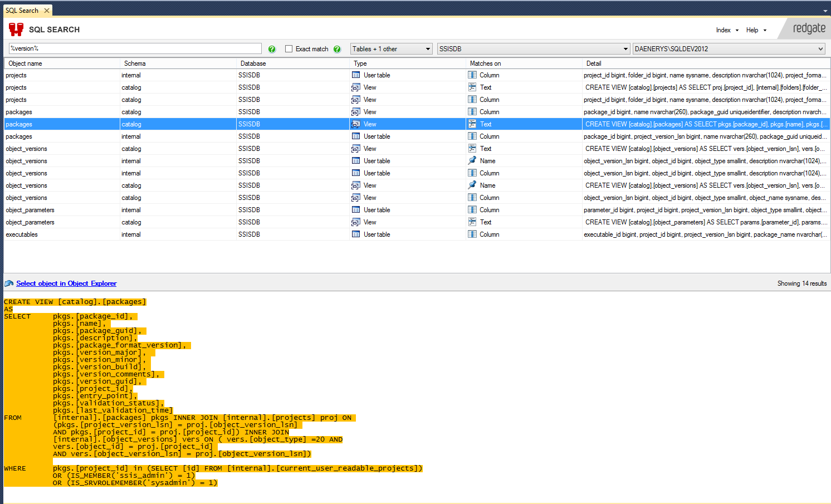Viewport: 831px width, 504px height.
Task: Select object_parameters internal row
Action: [x=417, y=210]
